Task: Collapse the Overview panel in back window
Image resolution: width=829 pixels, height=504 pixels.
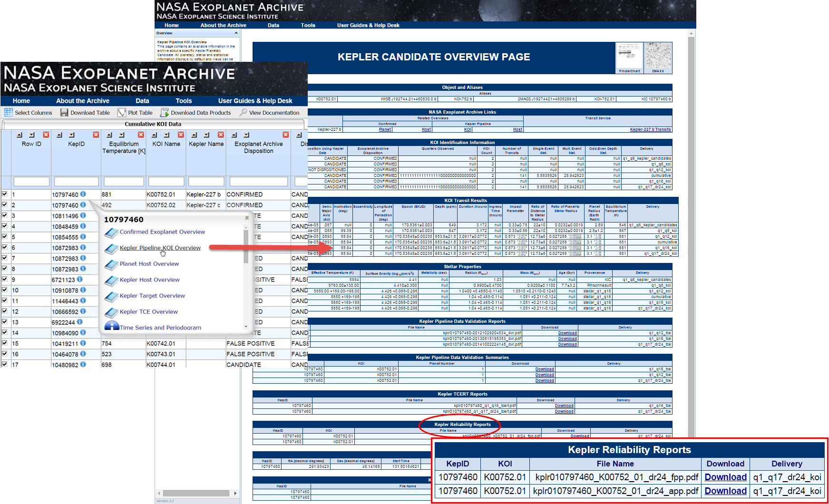Action: click(x=236, y=33)
